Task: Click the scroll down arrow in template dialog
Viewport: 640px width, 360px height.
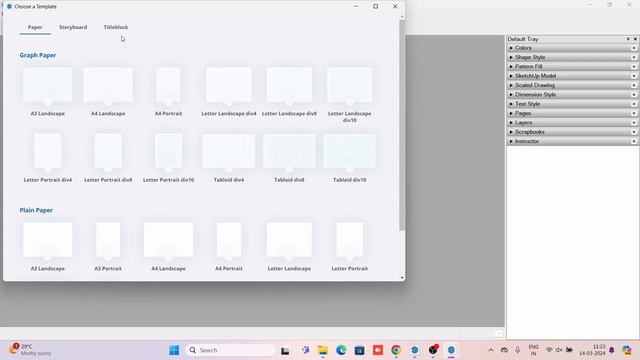Action: 402,278
